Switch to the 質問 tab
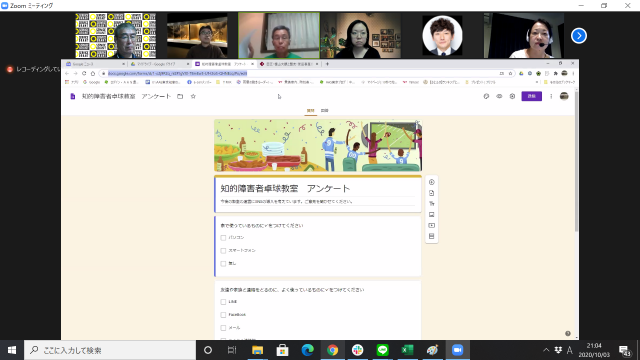The width and height of the screenshot is (640, 360). point(311,111)
